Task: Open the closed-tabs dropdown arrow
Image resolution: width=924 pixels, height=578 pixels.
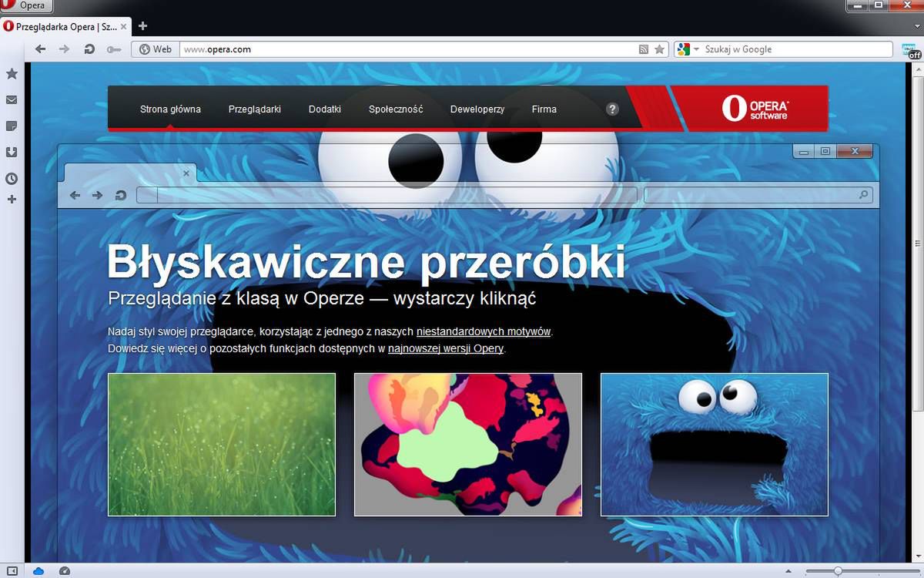Action: pyautogui.click(x=916, y=26)
